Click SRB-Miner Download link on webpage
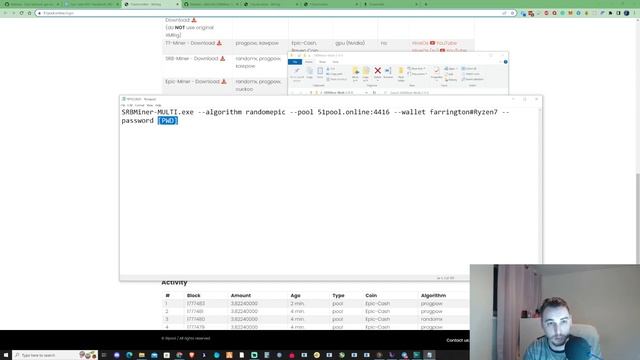The width and height of the screenshot is (640, 360). coord(195,58)
